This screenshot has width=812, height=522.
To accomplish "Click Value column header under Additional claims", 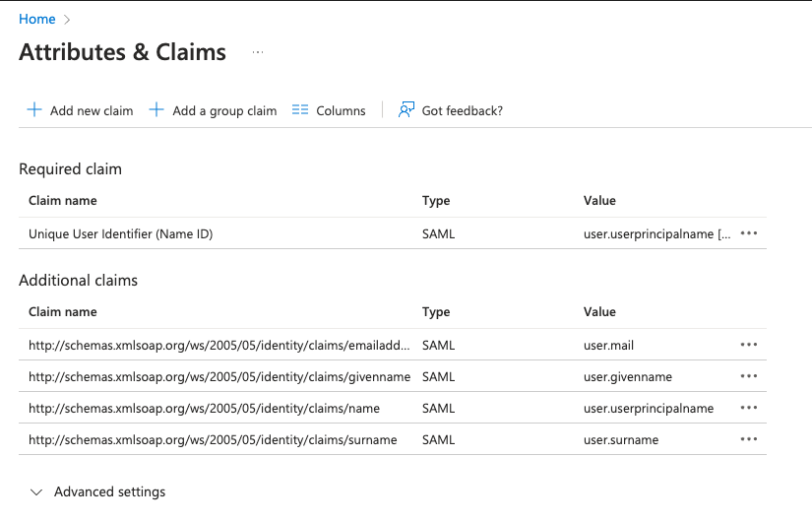I will coord(599,312).
